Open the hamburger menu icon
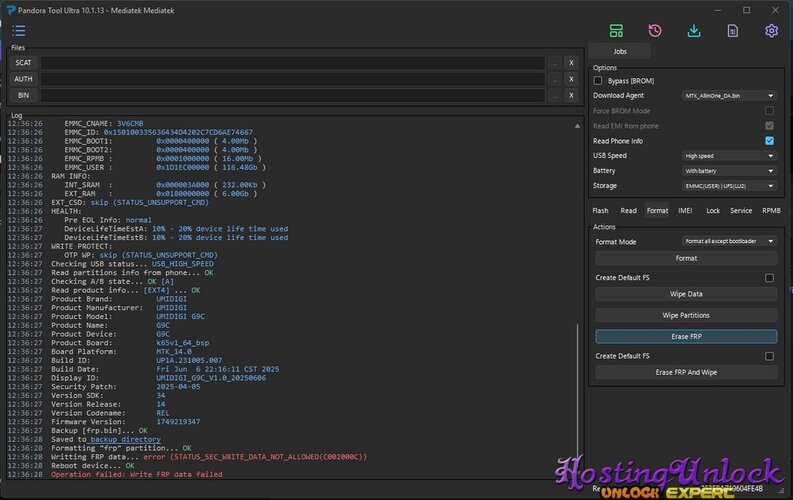This screenshot has height=500, width=793. click(x=19, y=31)
